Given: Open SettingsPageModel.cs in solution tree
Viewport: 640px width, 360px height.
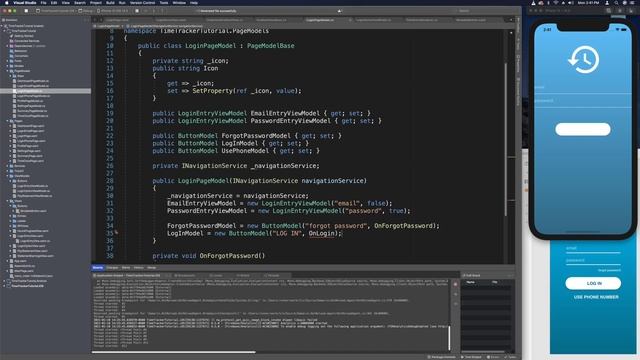Looking at the screenshot, I should tap(32, 106).
